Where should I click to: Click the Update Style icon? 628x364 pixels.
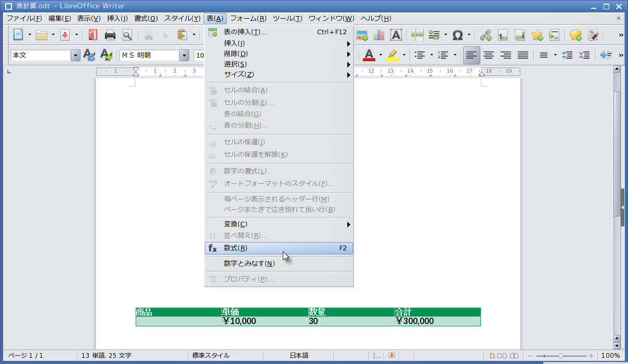[x=89, y=55]
